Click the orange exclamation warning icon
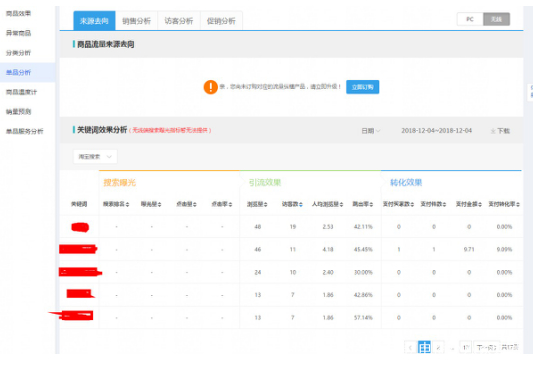Viewport: 533px width, 366px height. coord(210,87)
